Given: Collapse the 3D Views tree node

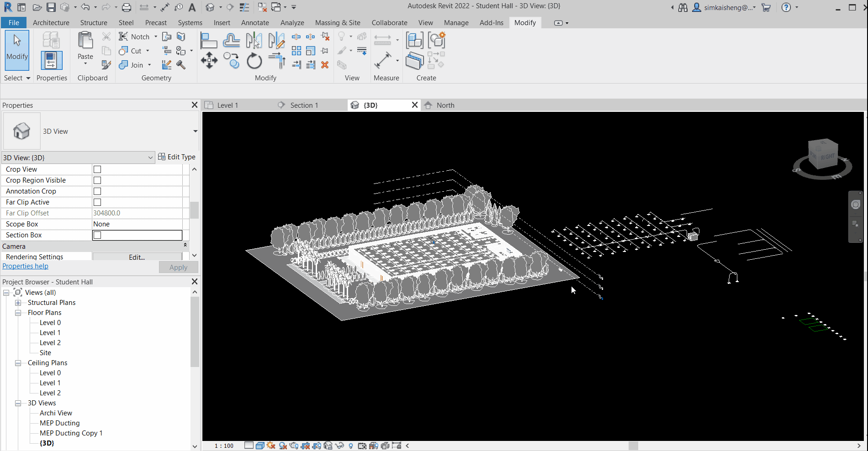Looking at the screenshot, I should pos(18,403).
